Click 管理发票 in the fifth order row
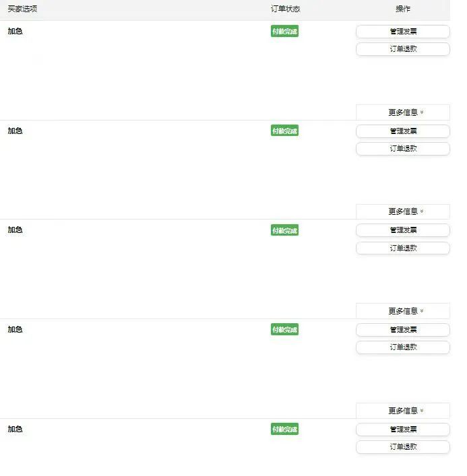 click(x=402, y=430)
